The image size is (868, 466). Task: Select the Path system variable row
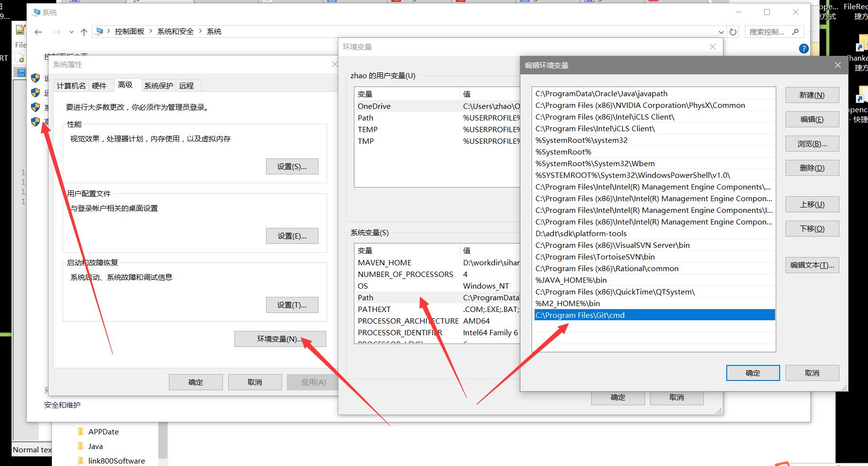pyautogui.click(x=437, y=297)
